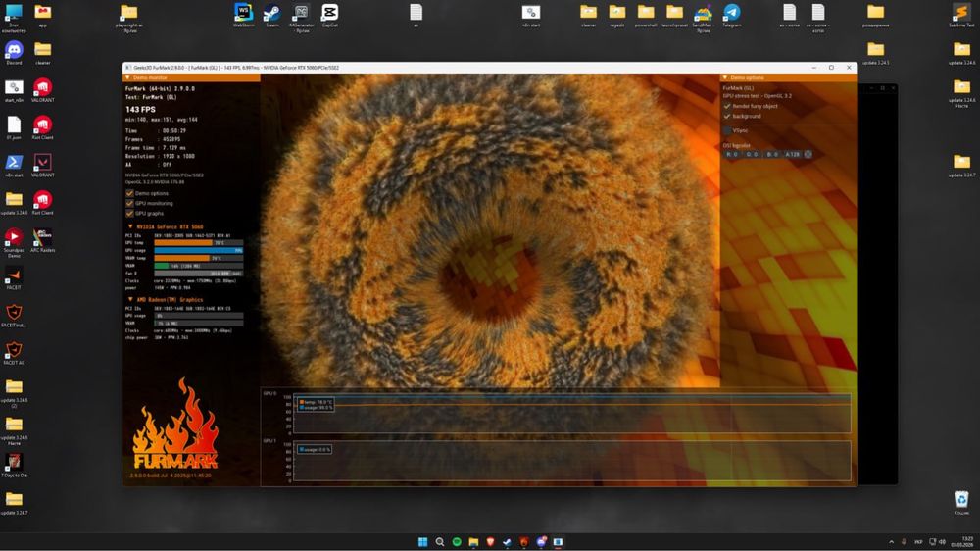Viewport: 980px width, 551px height.
Task: Open the WebStorm desktop icon
Action: coord(243,13)
